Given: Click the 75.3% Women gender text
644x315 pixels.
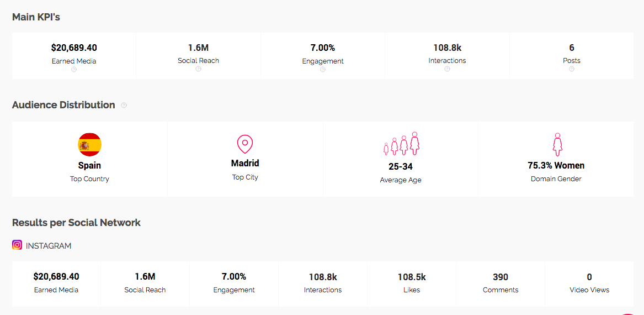Looking at the screenshot, I should click(x=556, y=165).
